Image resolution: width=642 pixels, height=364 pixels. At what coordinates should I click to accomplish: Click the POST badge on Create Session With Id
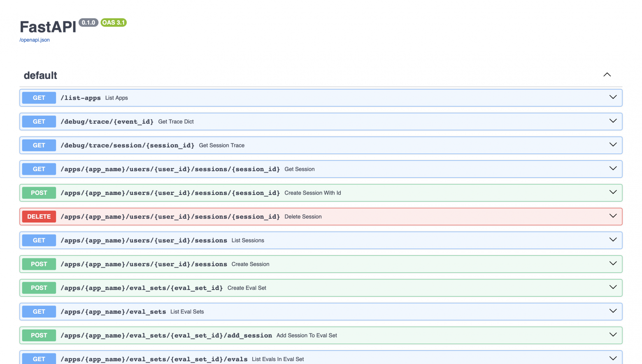(38, 192)
